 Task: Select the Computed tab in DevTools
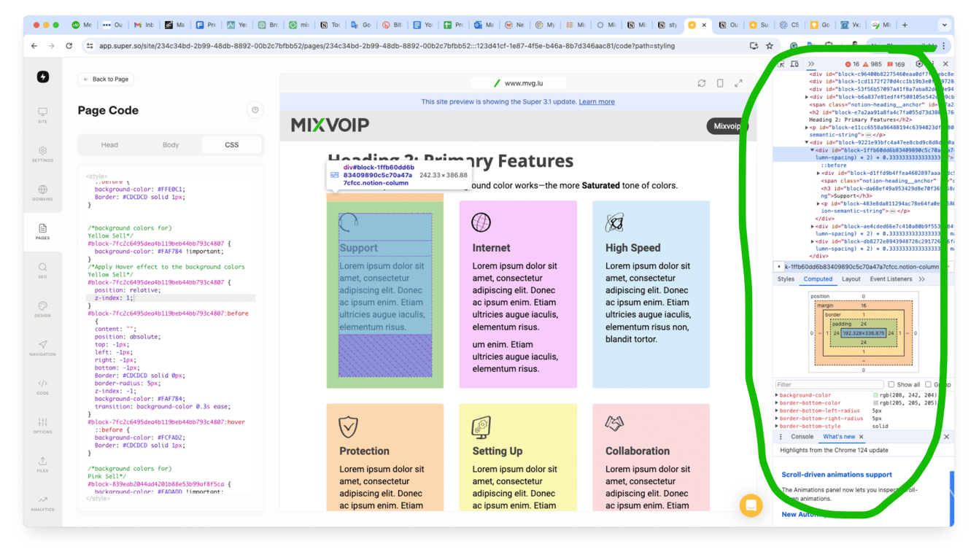(x=818, y=279)
